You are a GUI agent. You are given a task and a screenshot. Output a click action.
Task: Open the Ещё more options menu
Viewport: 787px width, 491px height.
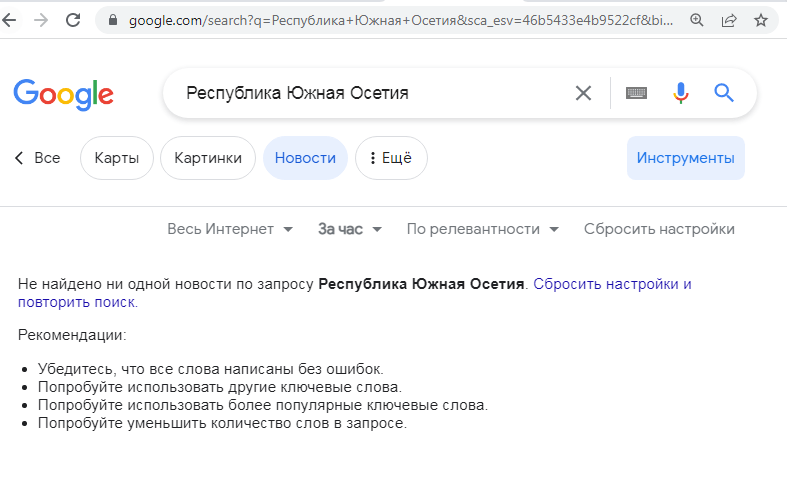point(391,158)
